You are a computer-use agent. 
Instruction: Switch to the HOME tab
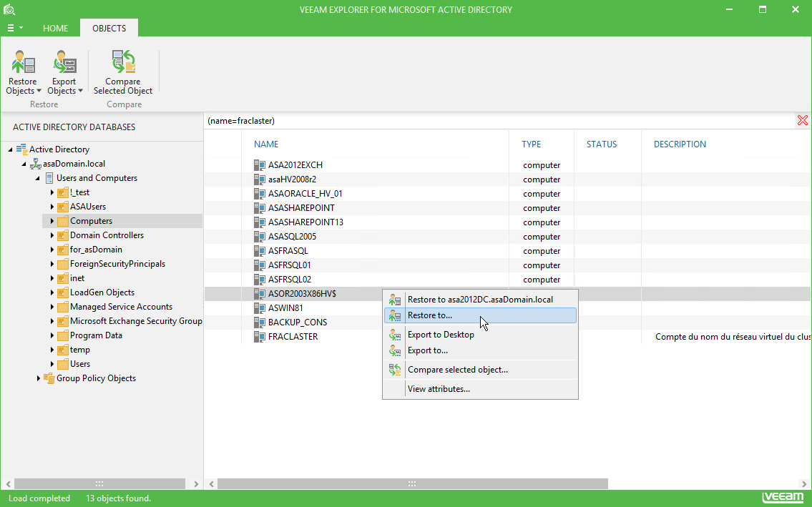click(55, 29)
